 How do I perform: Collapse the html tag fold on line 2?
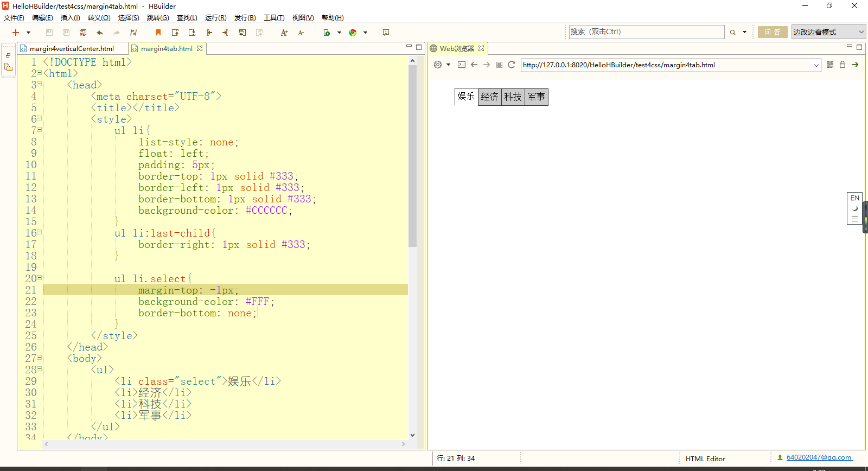tap(40, 73)
